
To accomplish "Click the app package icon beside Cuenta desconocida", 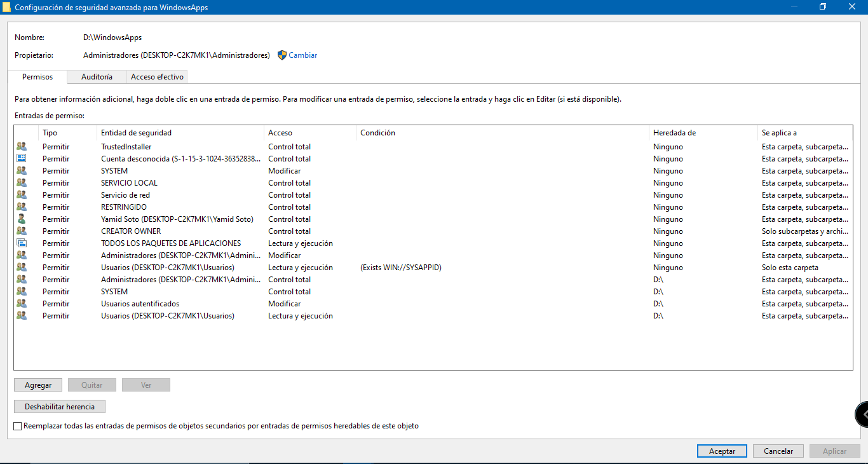I will click(22, 159).
